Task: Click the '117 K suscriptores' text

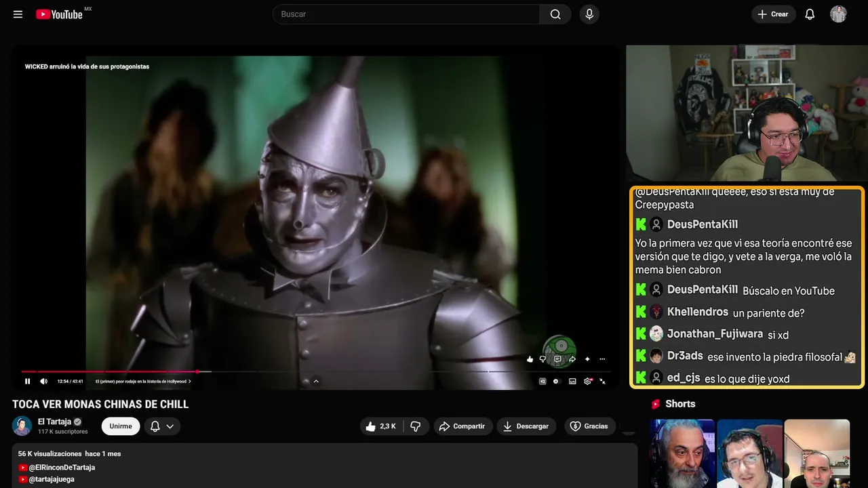Action: 62,432
